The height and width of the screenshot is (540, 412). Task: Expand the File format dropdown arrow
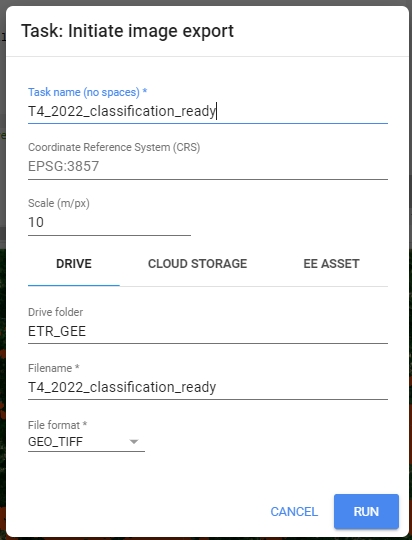coord(134,442)
